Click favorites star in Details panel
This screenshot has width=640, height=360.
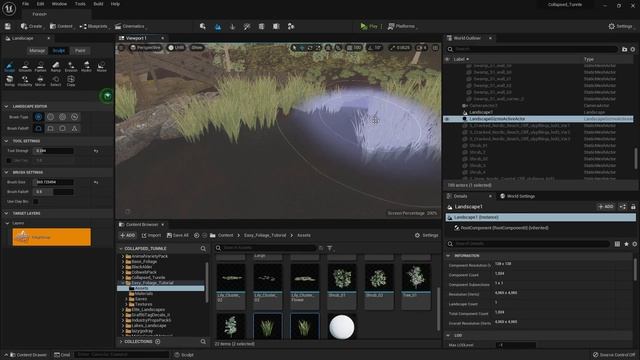coord(626,244)
